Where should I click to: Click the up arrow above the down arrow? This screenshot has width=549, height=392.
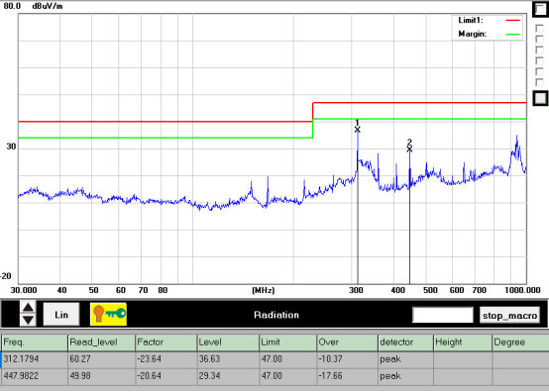click(x=28, y=308)
